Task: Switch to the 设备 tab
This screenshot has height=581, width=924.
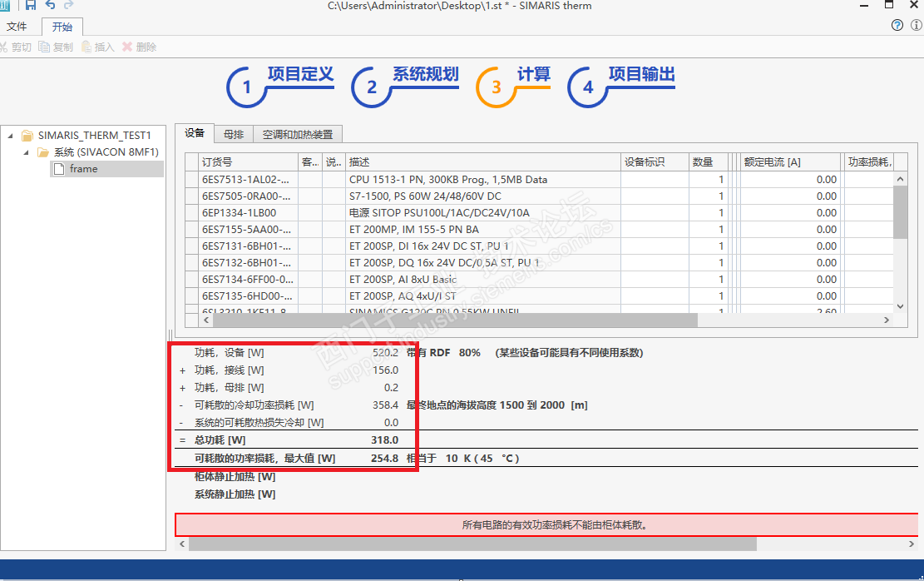Action: pos(195,133)
